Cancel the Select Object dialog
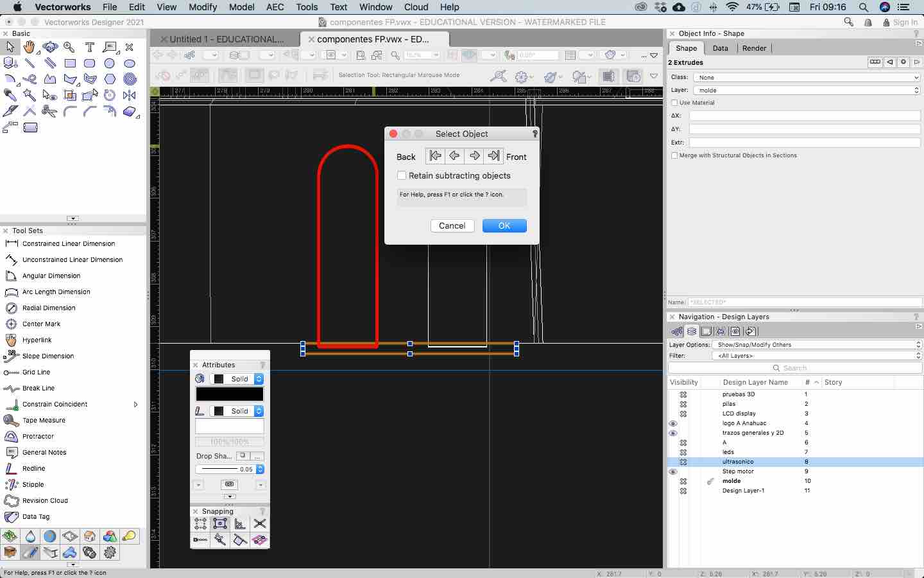Viewport: 924px width, 578px height. pos(452,225)
